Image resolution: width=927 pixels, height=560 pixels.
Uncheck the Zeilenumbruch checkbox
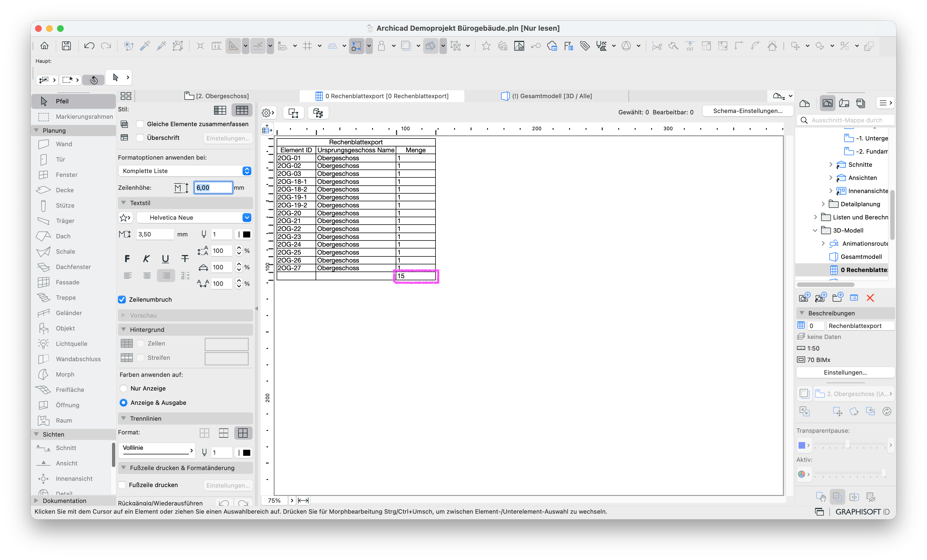click(122, 299)
